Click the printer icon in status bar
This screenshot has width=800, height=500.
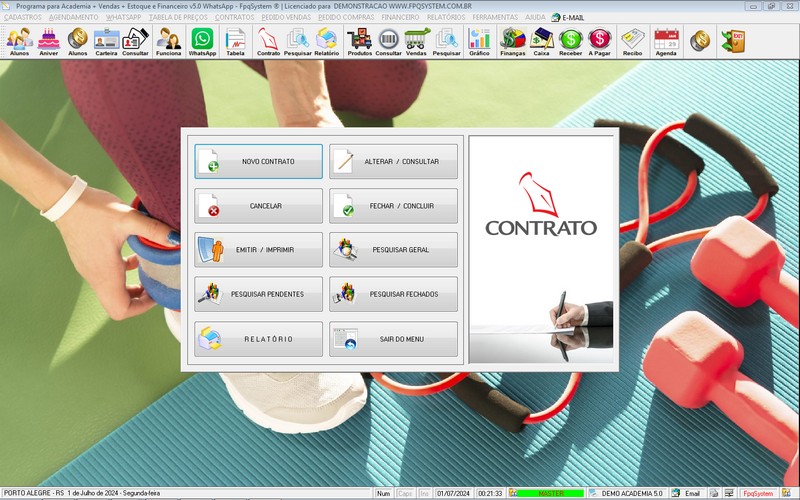tap(714, 493)
